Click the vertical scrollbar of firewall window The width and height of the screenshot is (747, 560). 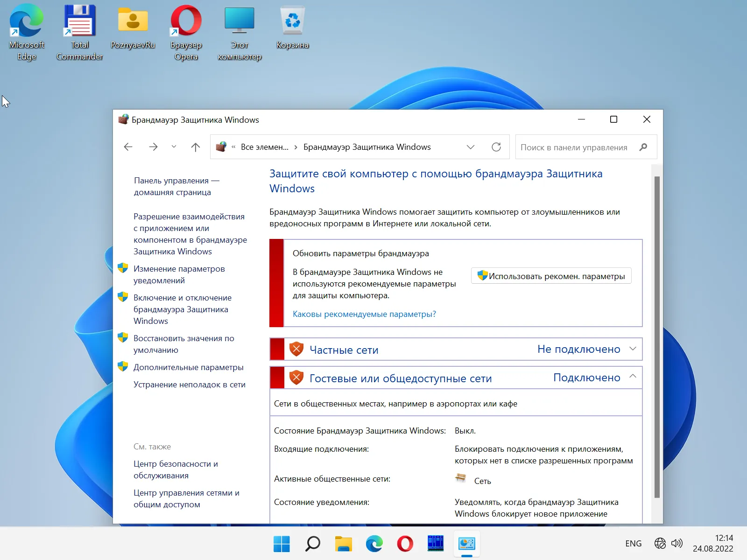[x=657, y=337]
